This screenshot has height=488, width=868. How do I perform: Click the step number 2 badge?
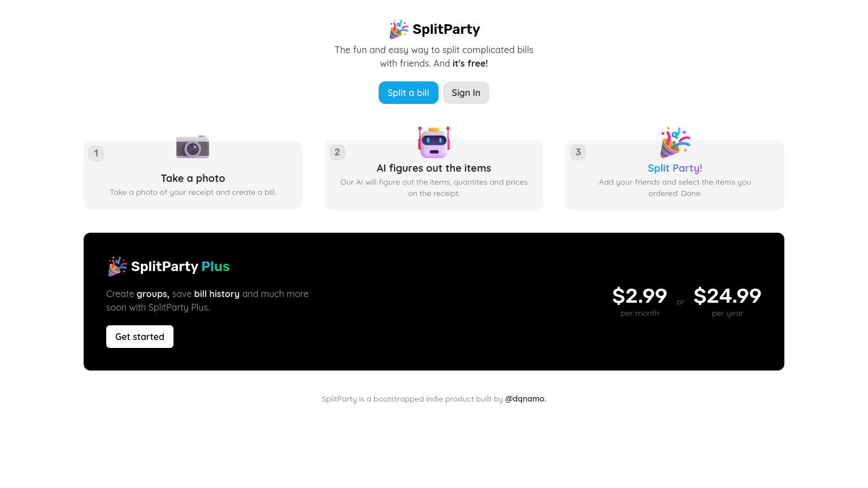pyautogui.click(x=337, y=152)
